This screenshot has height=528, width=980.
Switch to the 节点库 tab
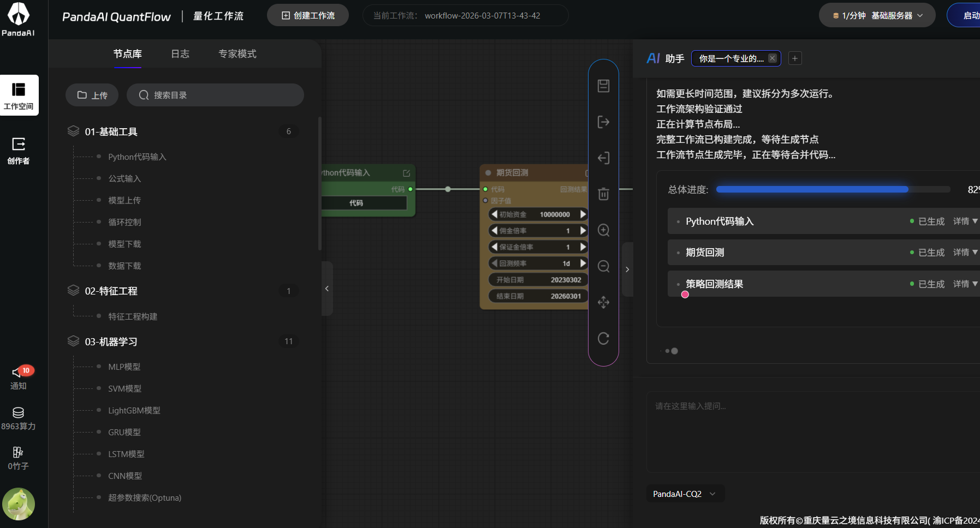click(128, 54)
